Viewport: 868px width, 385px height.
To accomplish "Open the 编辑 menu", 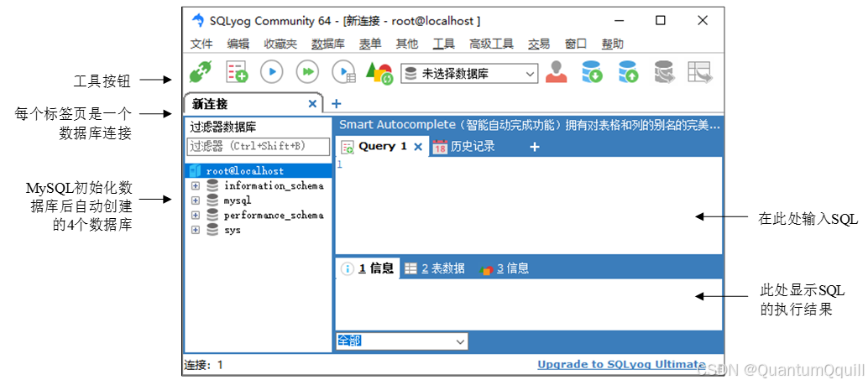I will click(x=238, y=44).
